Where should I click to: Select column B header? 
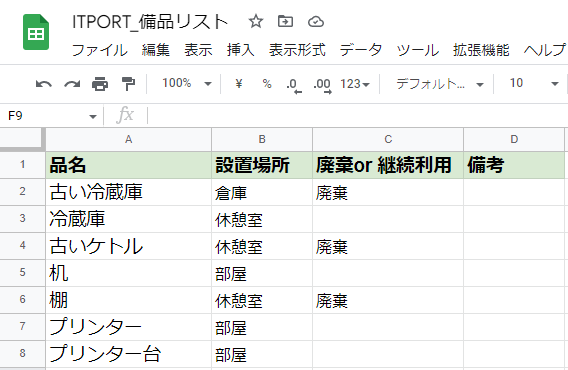262,140
